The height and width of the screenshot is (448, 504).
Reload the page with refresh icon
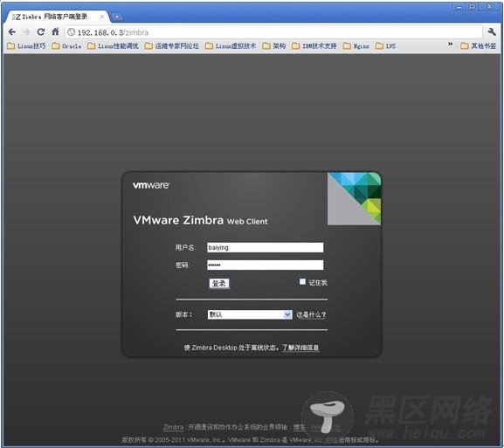(41, 31)
